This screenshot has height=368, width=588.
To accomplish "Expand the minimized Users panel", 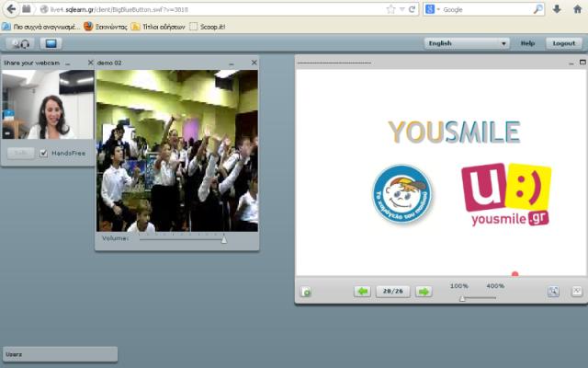I will pyautogui.click(x=60, y=354).
